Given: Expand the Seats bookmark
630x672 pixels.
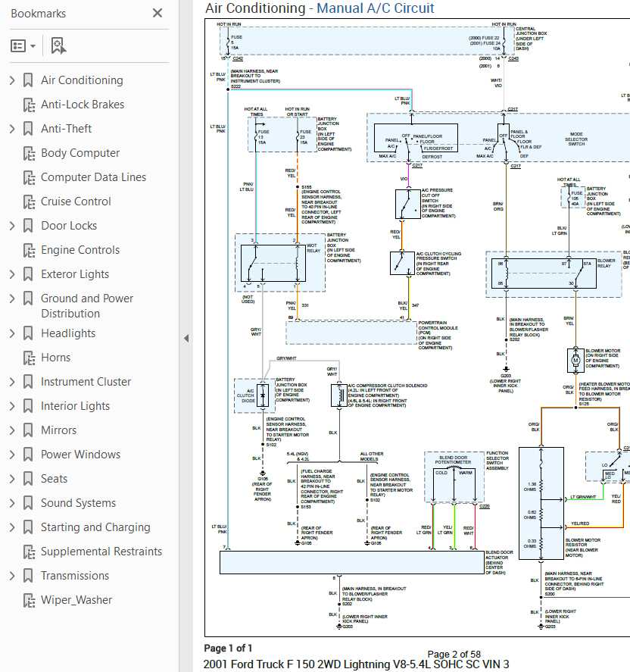Looking at the screenshot, I should 12,478.
